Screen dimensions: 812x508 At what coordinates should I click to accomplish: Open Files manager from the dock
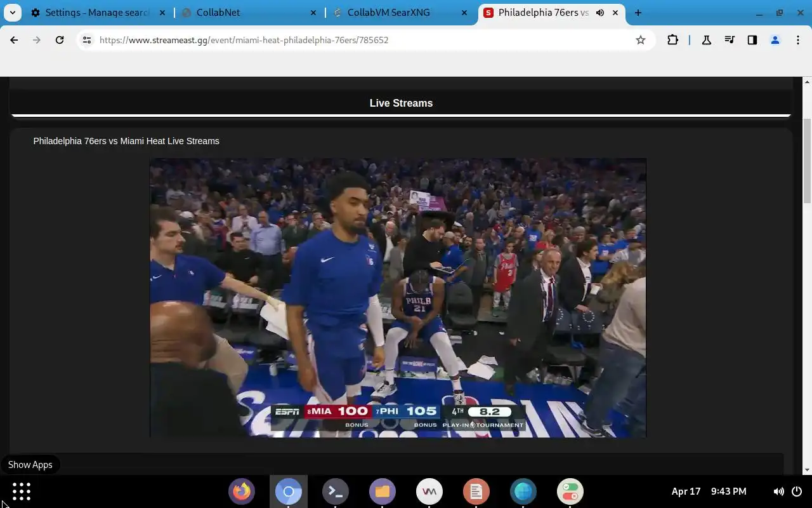(383, 491)
